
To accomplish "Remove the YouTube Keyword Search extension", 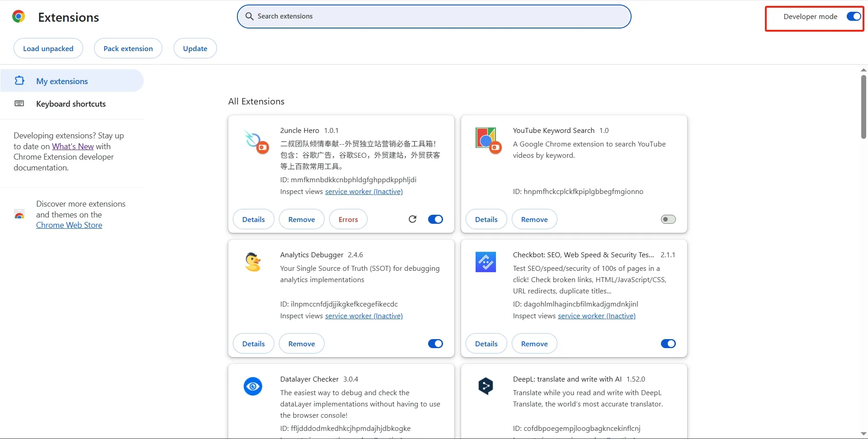I will click(x=534, y=219).
